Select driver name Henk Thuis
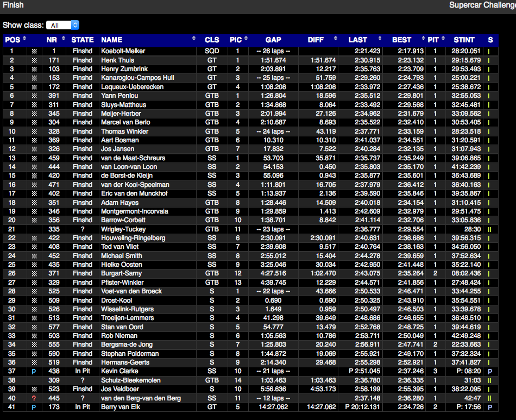The height and width of the screenshot is (420, 516). (x=117, y=60)
